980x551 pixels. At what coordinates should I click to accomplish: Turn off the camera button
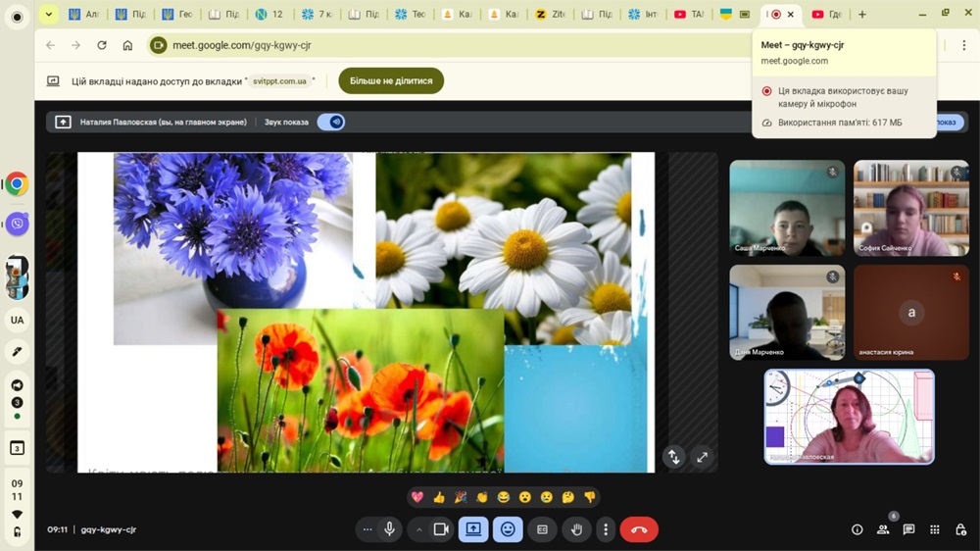(x=441, y=529)
